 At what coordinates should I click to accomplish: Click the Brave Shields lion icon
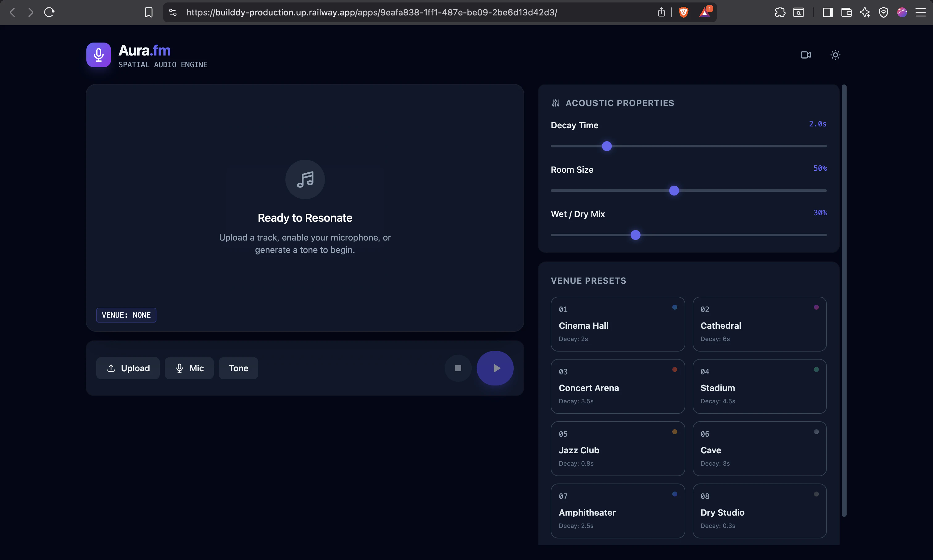(x=683, y=12)
